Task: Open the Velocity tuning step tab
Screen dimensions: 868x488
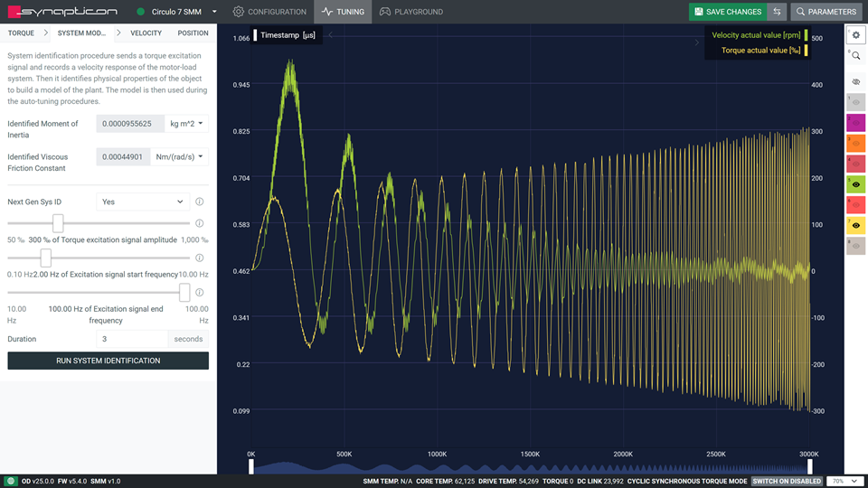Action: 146,33
